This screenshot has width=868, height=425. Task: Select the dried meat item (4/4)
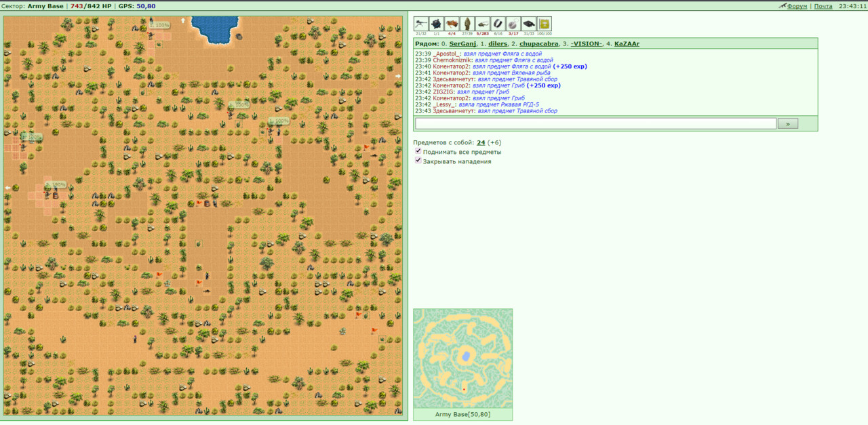(x=452, y=24)
